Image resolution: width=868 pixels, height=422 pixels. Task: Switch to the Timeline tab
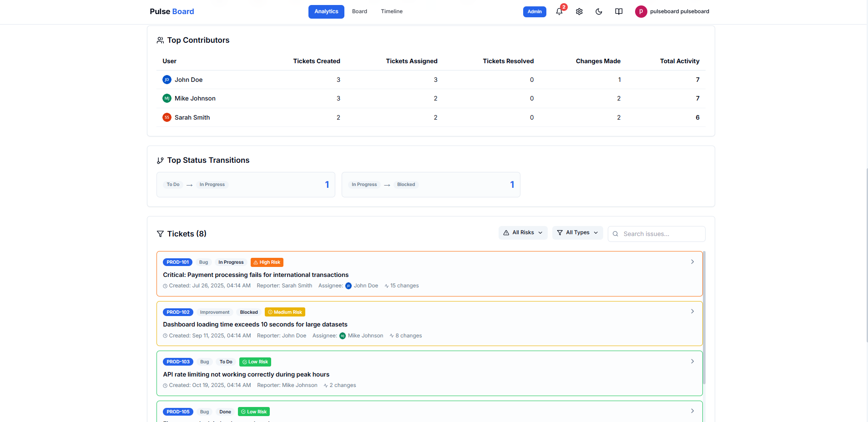391,11
